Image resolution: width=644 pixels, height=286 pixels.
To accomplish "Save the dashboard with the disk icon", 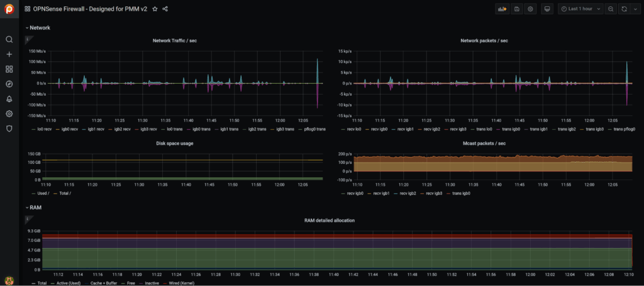I will [x=516, y=9].
